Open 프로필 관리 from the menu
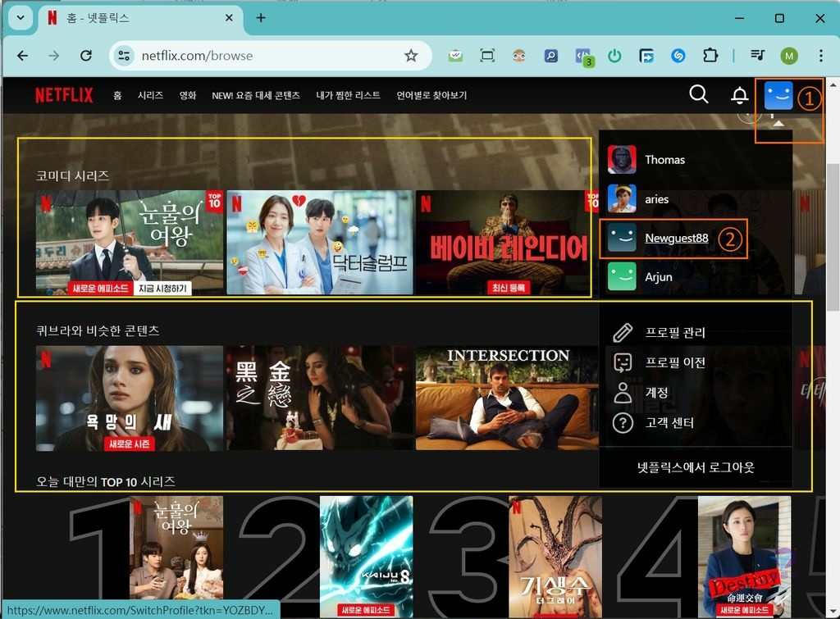 [675, 333]
